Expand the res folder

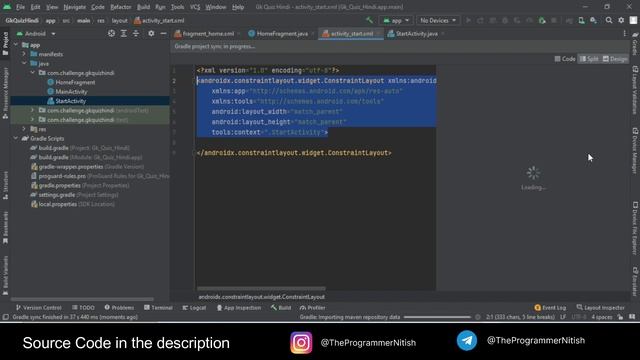coord(24,129)
